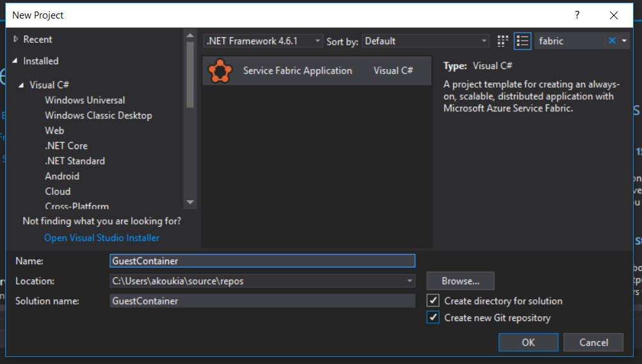Click the Cancel button
Viewport: 642px width, 364px height.
point(593,342)
